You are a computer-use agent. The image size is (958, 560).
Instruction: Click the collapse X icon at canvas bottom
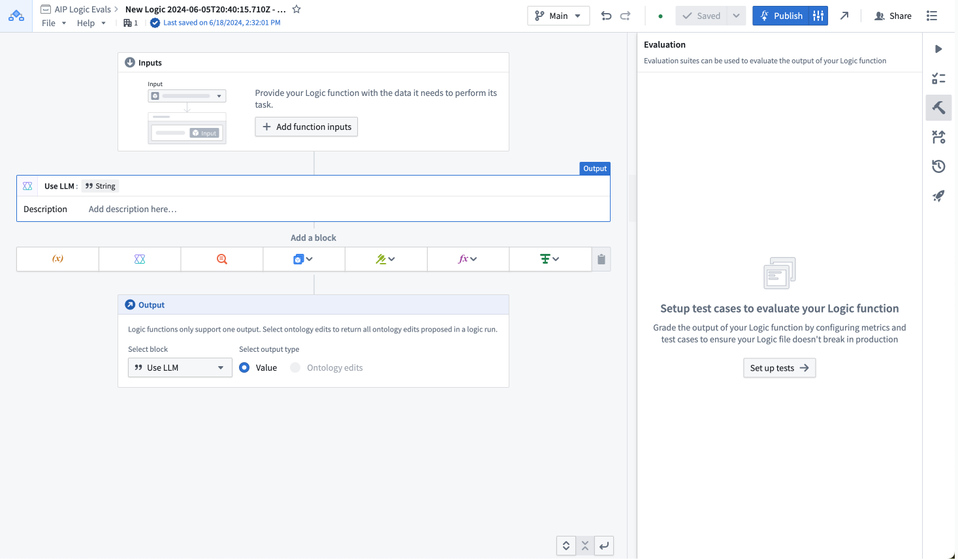(585, 546)
